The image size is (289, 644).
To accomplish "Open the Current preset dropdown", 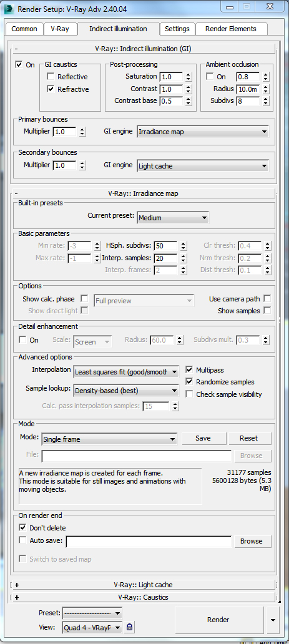I will pos(173,218).
